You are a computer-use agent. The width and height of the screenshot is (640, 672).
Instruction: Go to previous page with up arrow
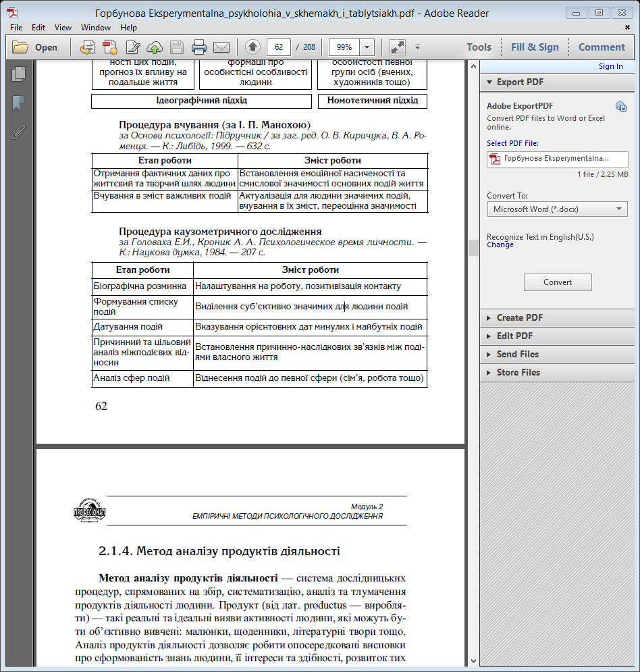pos(252,47)
